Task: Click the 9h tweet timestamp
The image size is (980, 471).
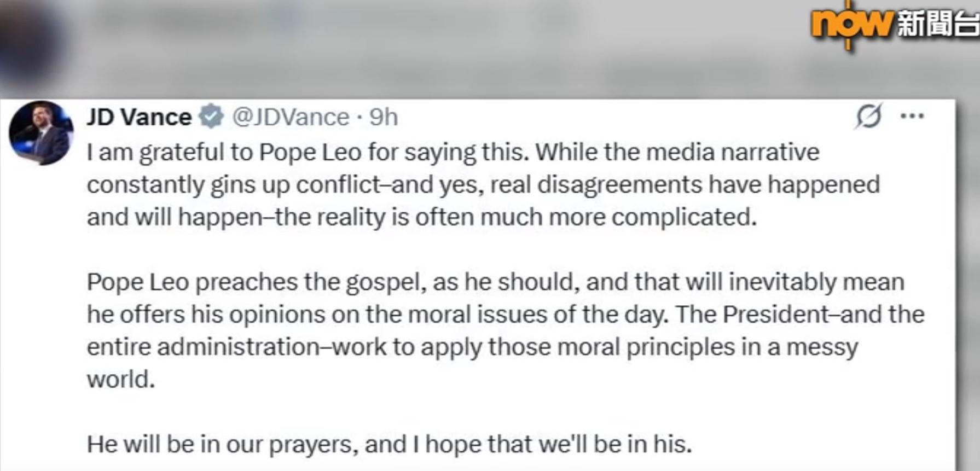Action: coord(384,117)
